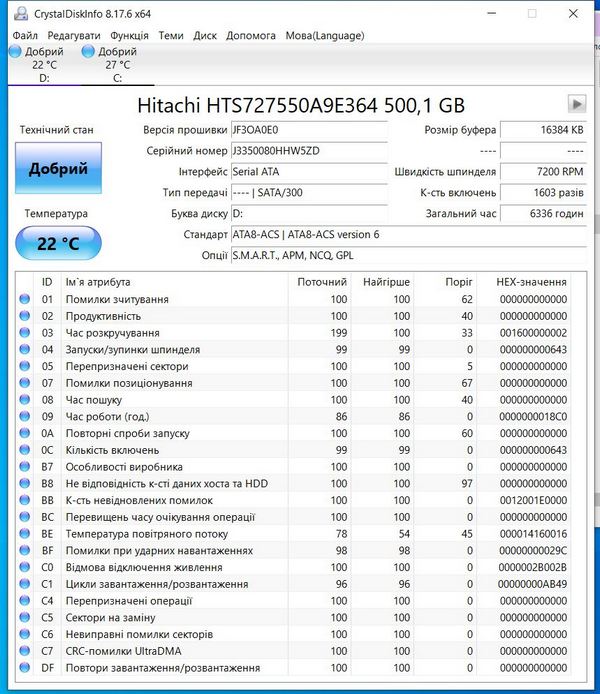Click the Добрий health status button

coord(58,168)
